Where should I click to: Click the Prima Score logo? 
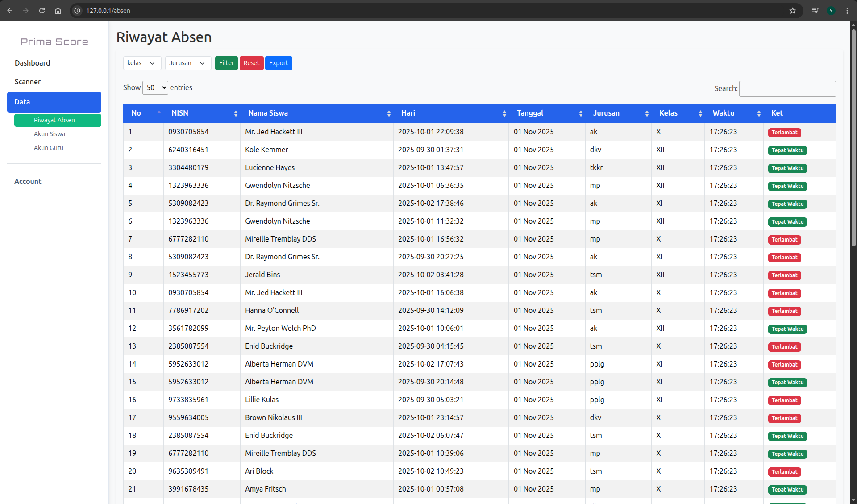click(54, 42)
